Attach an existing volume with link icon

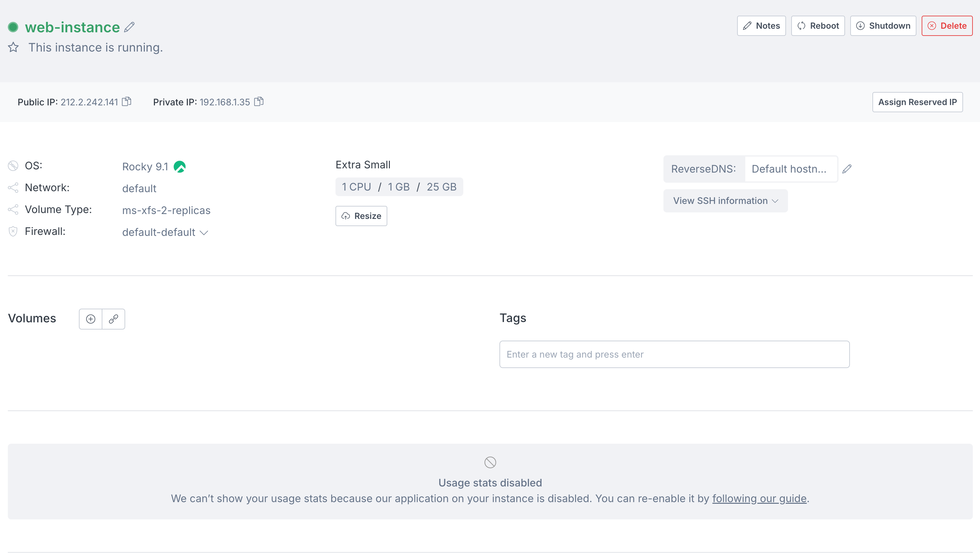click(x=113, y=319)
